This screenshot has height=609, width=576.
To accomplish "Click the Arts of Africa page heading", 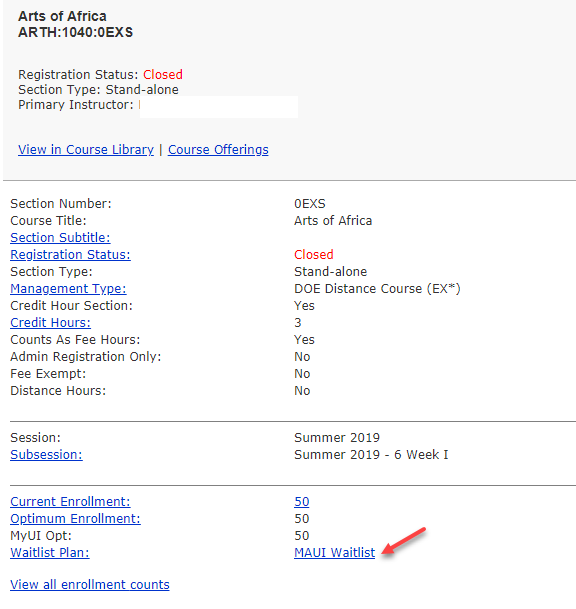I will 62,16.
